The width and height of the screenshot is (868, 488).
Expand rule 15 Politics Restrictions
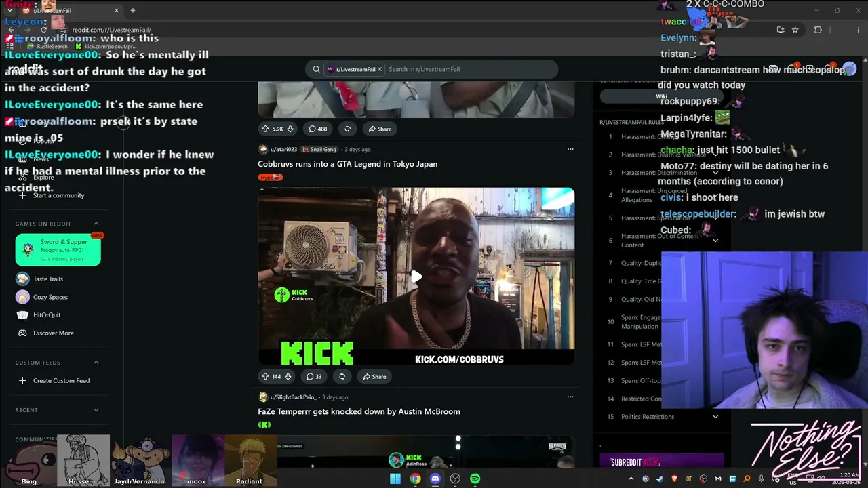715,417
